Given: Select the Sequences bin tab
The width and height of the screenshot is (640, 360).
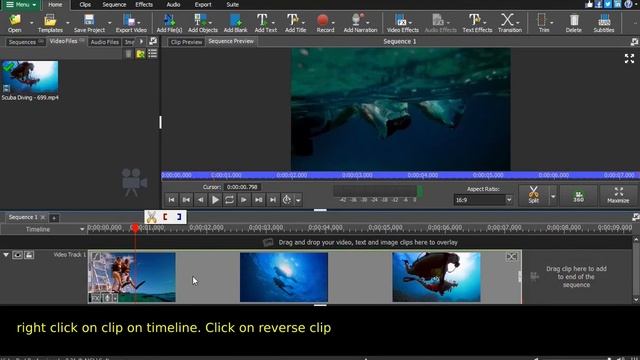Looking at the screenshot, I should click(24, 42).
